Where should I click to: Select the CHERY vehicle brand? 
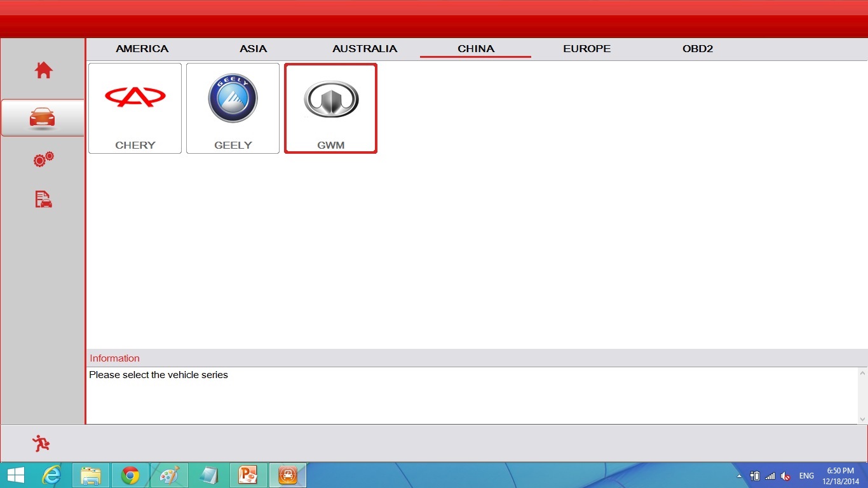tap(135, 108)
